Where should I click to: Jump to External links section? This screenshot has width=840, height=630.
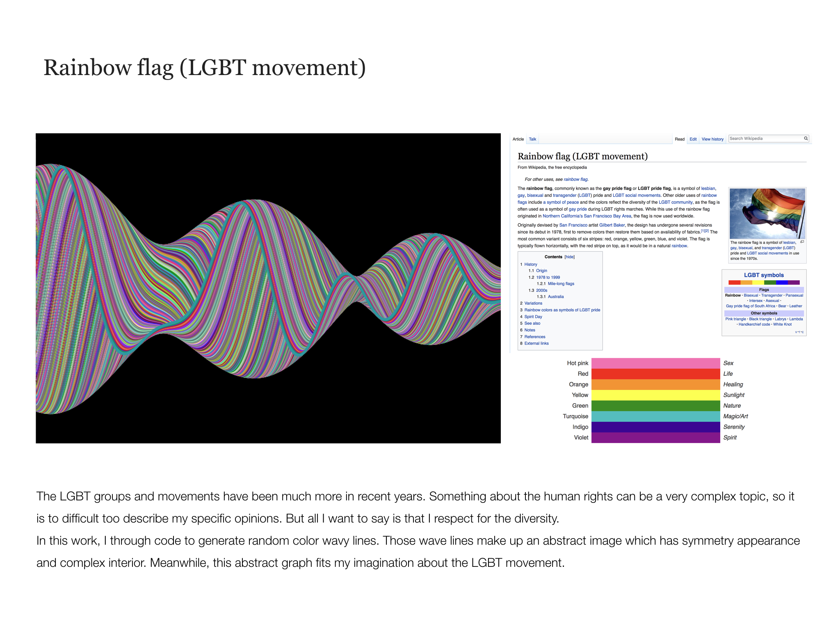click(x=536, y=343)
